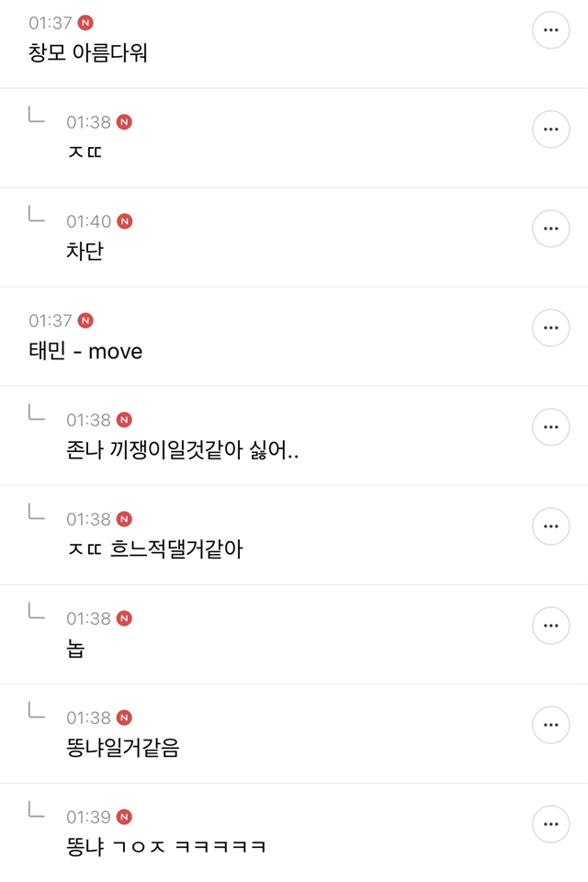Tap more button beside '존나 끼쟁이일것같아 싫어..' reply

pos(550,427)
